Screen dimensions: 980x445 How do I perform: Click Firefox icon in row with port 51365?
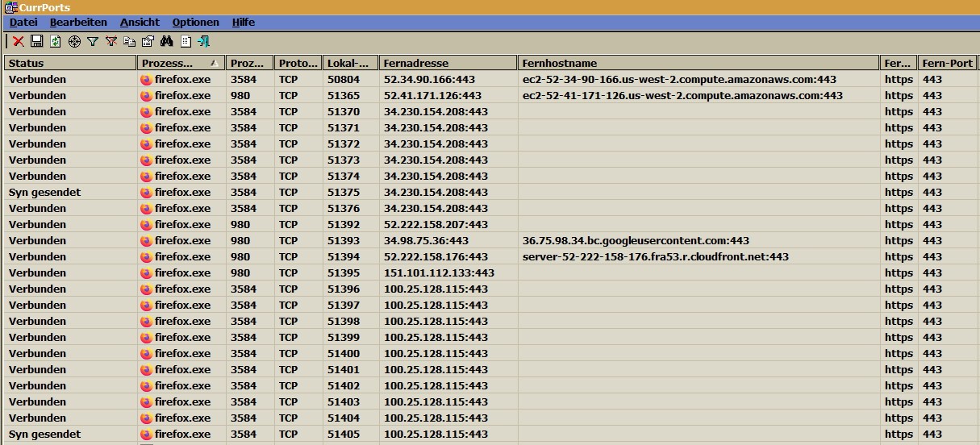pos(146,95)
